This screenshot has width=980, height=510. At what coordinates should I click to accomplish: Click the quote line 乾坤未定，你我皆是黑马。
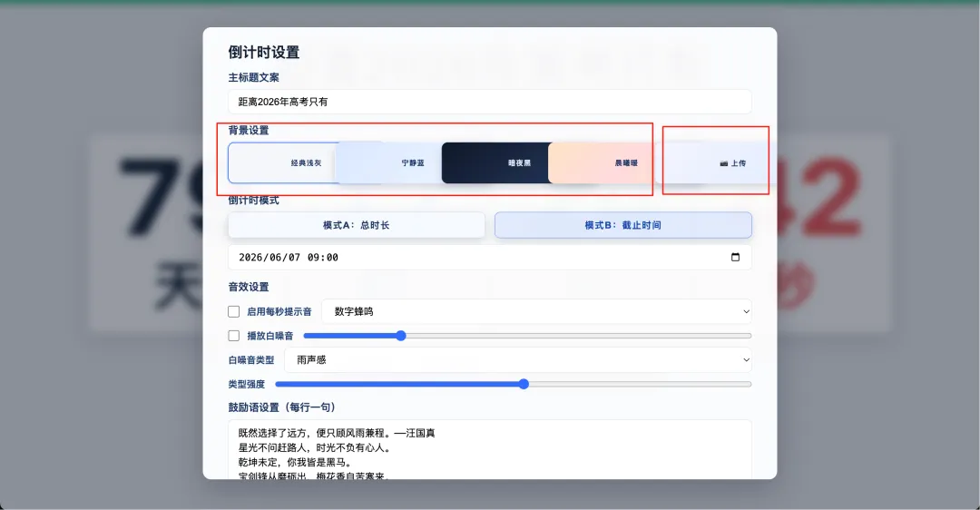click(296, 463)
